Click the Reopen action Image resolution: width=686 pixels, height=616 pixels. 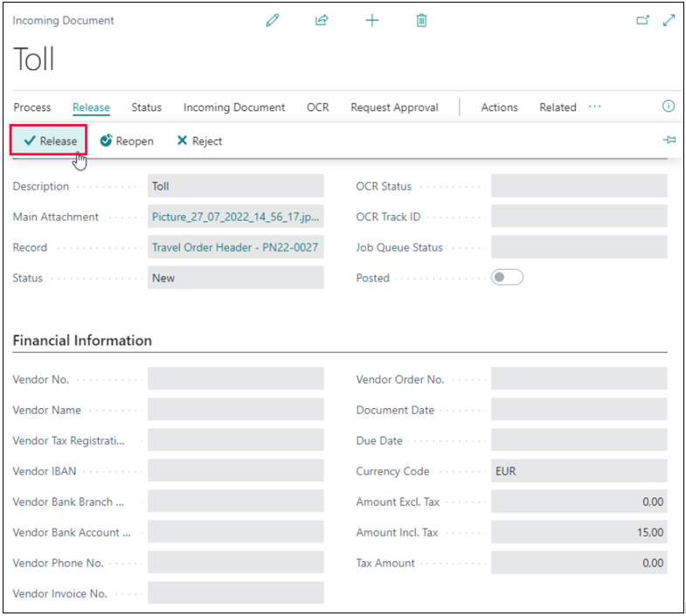click(x=127, y=141)
